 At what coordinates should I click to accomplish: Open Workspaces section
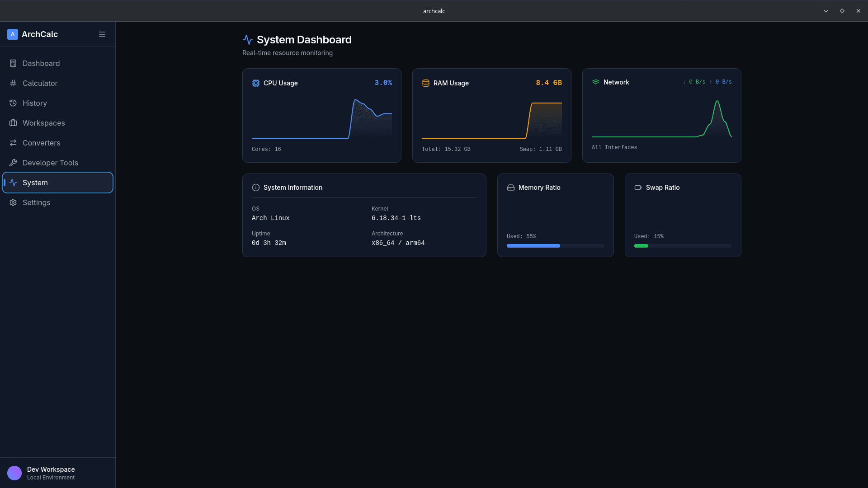(x=57, y=123)
